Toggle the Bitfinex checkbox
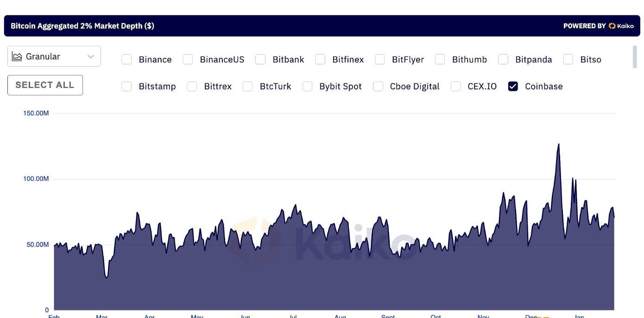 tap(320, 59)
